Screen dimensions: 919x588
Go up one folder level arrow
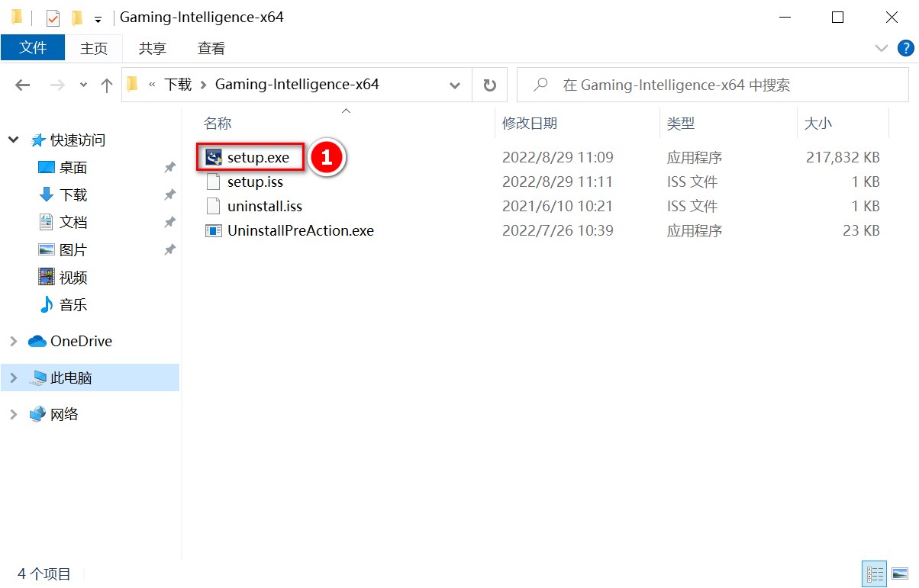pos(107,85)
